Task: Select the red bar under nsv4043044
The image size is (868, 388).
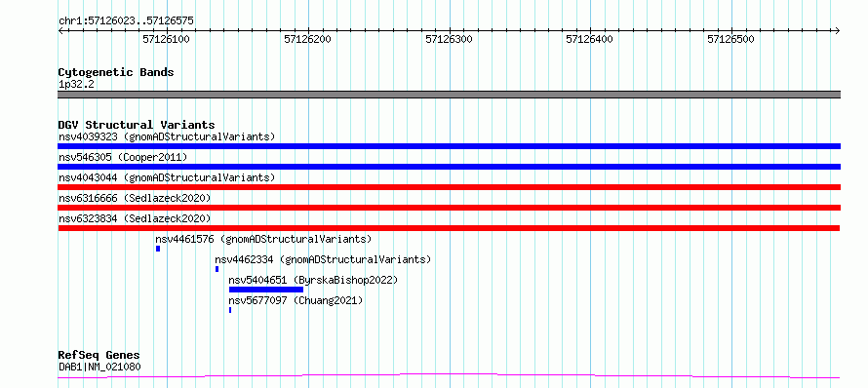Action: 449,187
